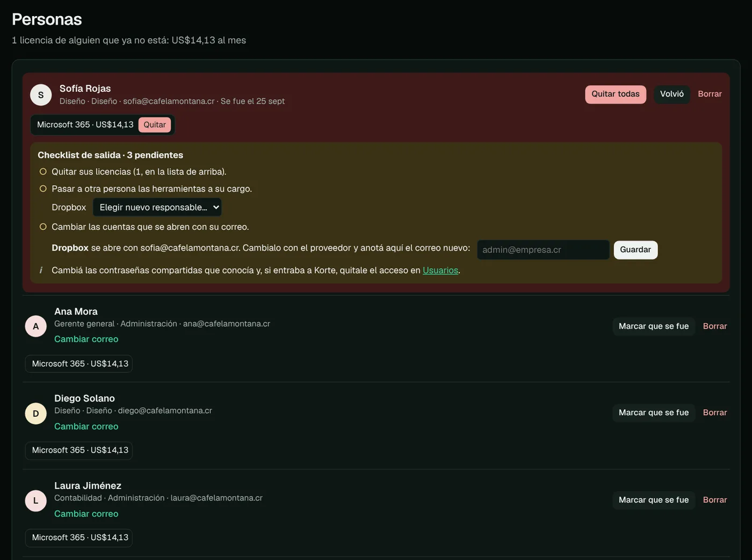
Task: Click Ana Mora's Microsoft 365 license chip
Action: click(79, 363)
